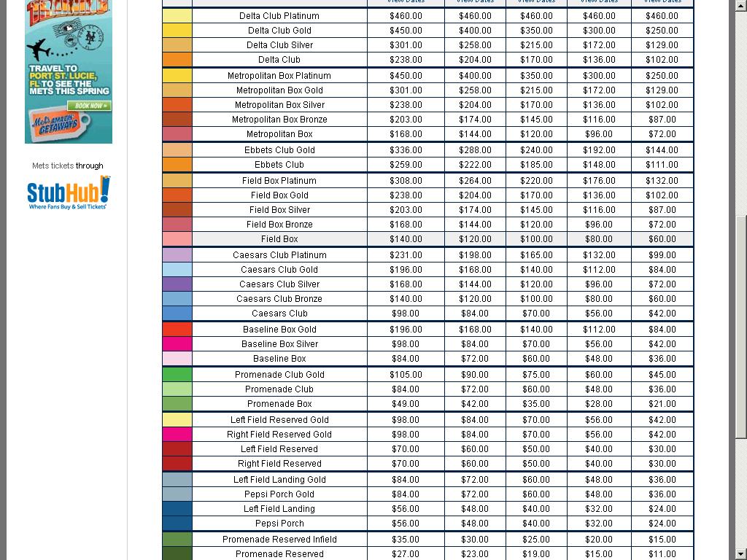Screen dimensions: 747x560
Task: Click the 'Mets tickets through' text
Action: (68, 166)
